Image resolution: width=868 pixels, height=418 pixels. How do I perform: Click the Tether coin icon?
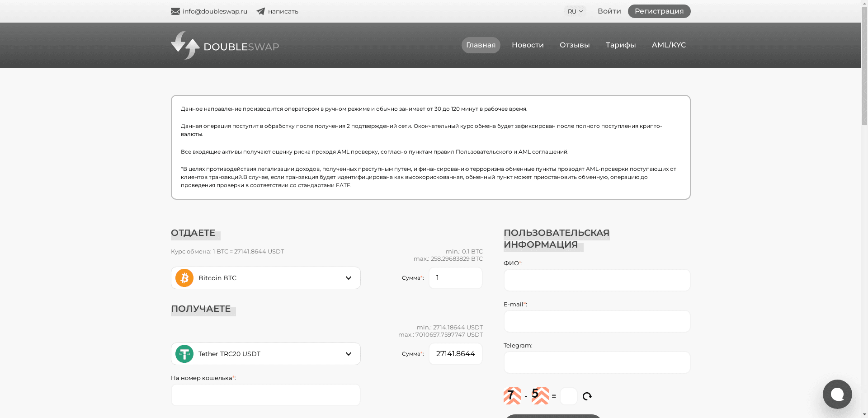pyautogui.click(x=184, y=354)
